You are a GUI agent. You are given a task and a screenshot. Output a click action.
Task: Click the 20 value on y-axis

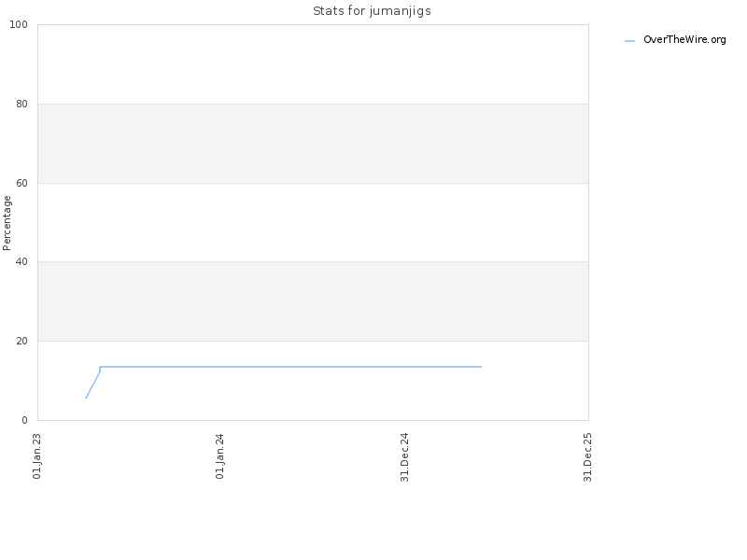21,341
